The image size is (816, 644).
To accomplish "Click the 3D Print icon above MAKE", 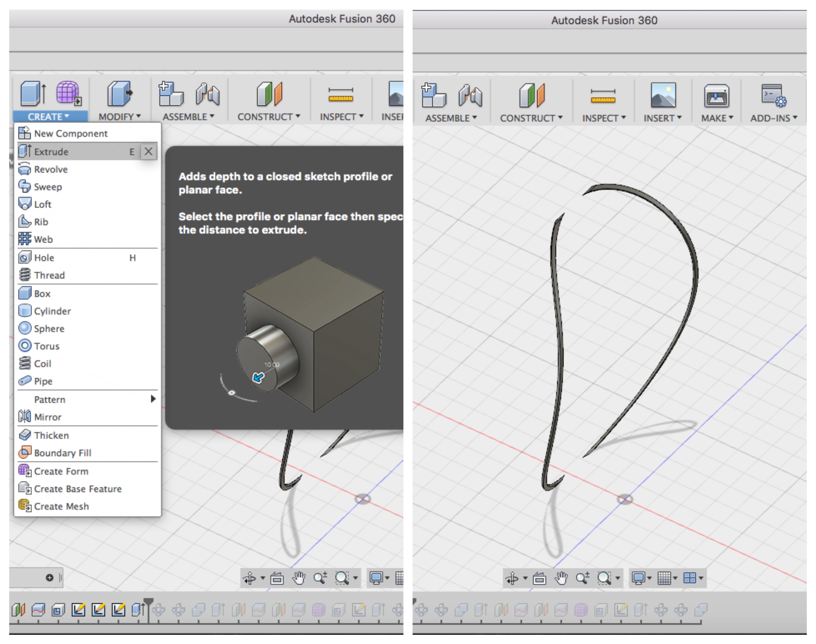I will (x=716, y=96).
